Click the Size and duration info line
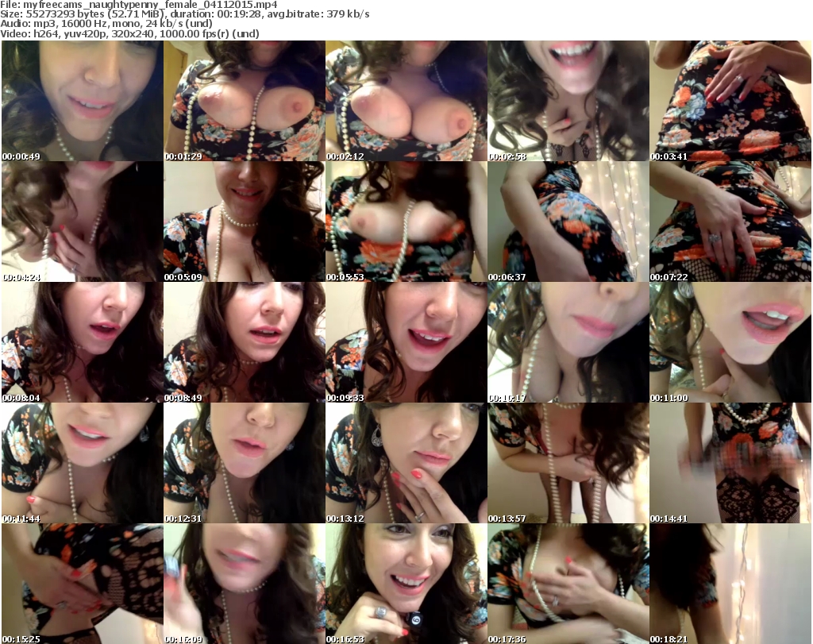 [184, 14]
